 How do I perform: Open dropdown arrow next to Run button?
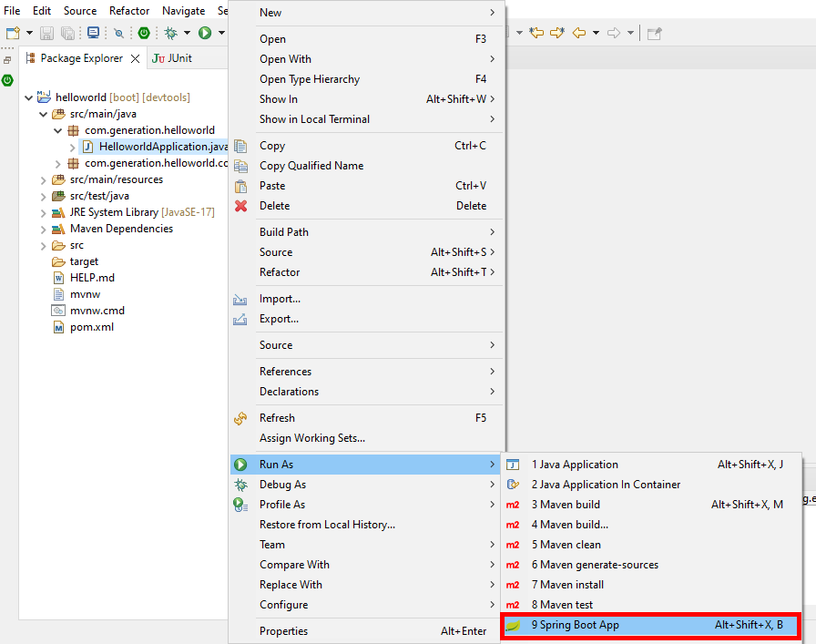221,34
